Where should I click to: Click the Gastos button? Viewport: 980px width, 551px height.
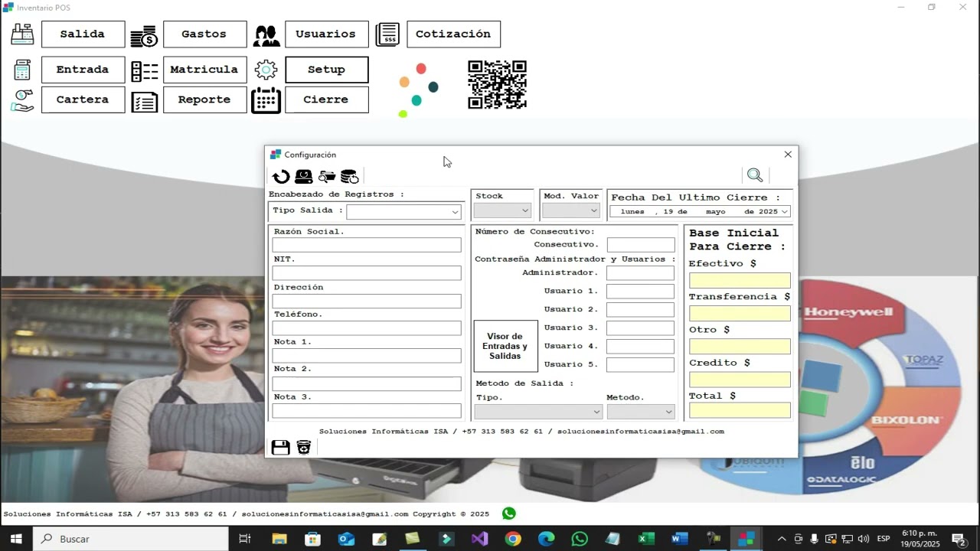pyautogui.click(x=204, y=34)
